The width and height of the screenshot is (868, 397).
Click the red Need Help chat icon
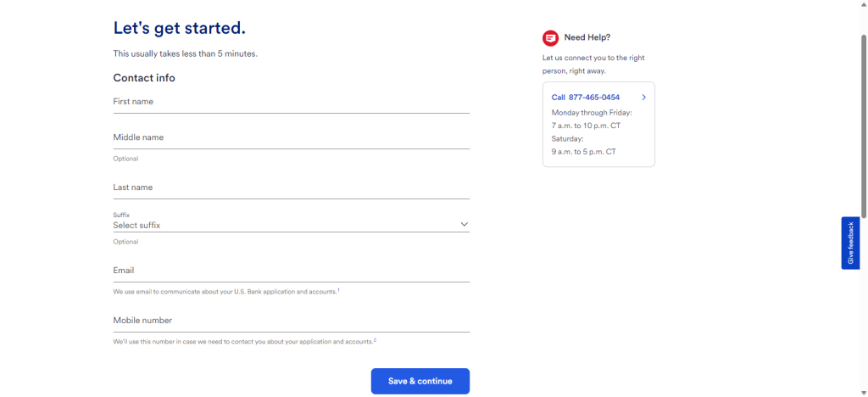click(x=550, y=38)
